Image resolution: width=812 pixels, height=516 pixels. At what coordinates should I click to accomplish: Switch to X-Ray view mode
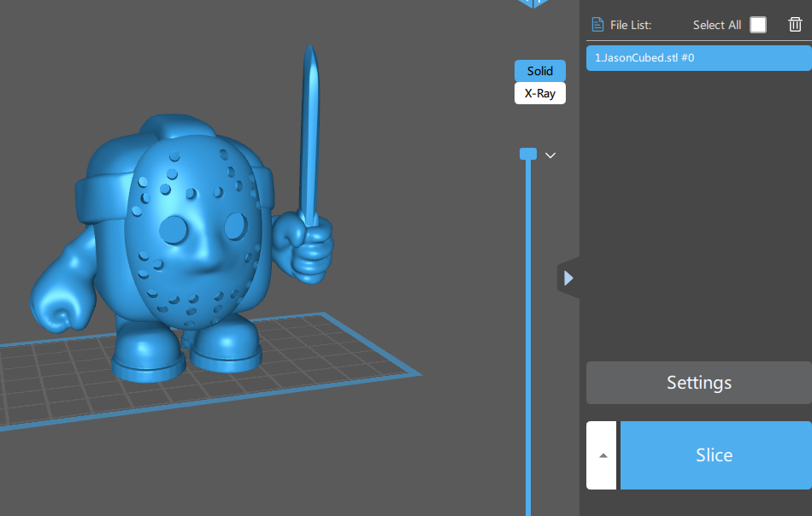click(x=539, y=93)
